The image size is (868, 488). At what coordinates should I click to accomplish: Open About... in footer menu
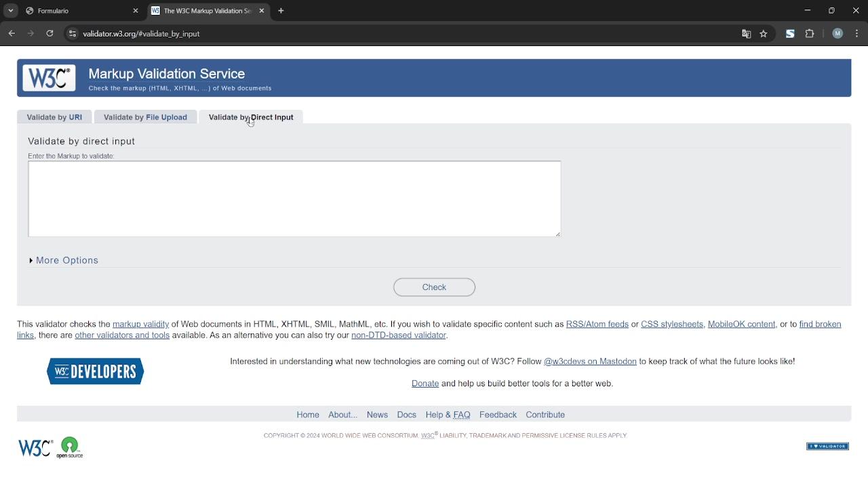pos(342,415)
